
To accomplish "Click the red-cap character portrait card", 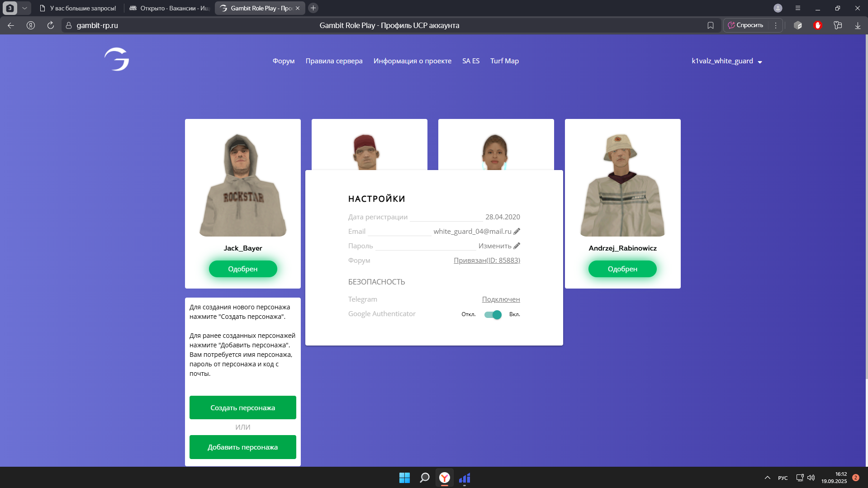I will coord(369,145).
